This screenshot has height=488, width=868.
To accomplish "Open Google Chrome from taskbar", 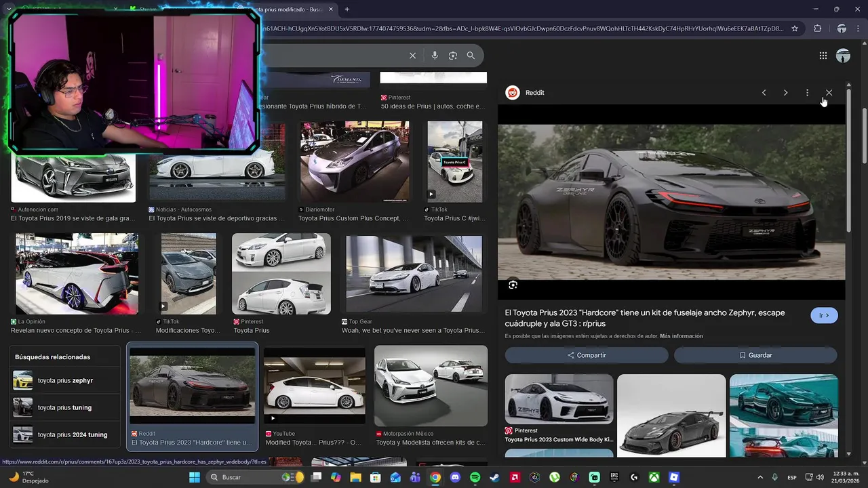I will click(435, 477).
